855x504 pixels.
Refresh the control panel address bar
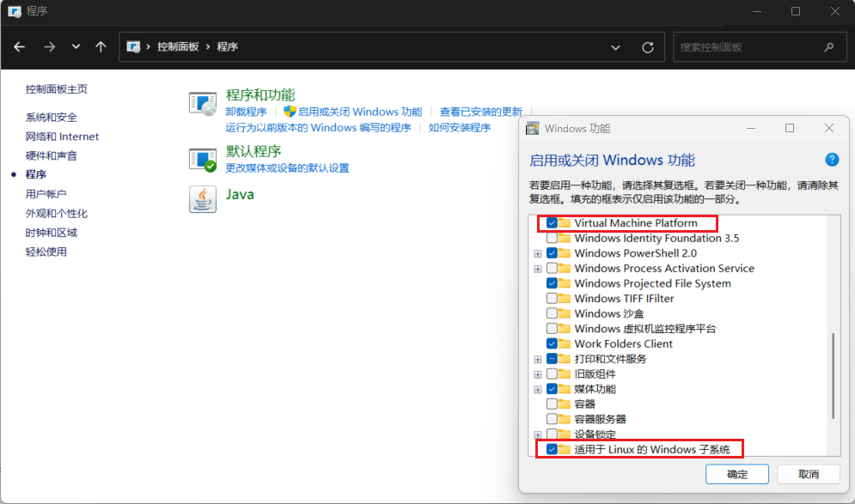pos(648,47)
